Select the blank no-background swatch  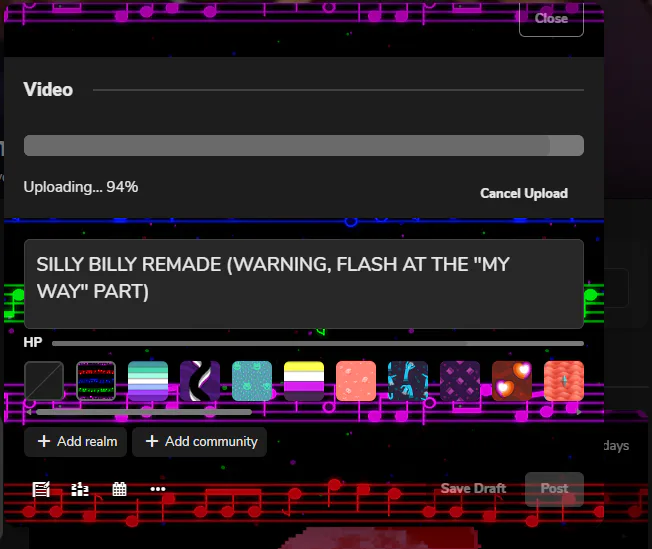(x=44, y=381)
